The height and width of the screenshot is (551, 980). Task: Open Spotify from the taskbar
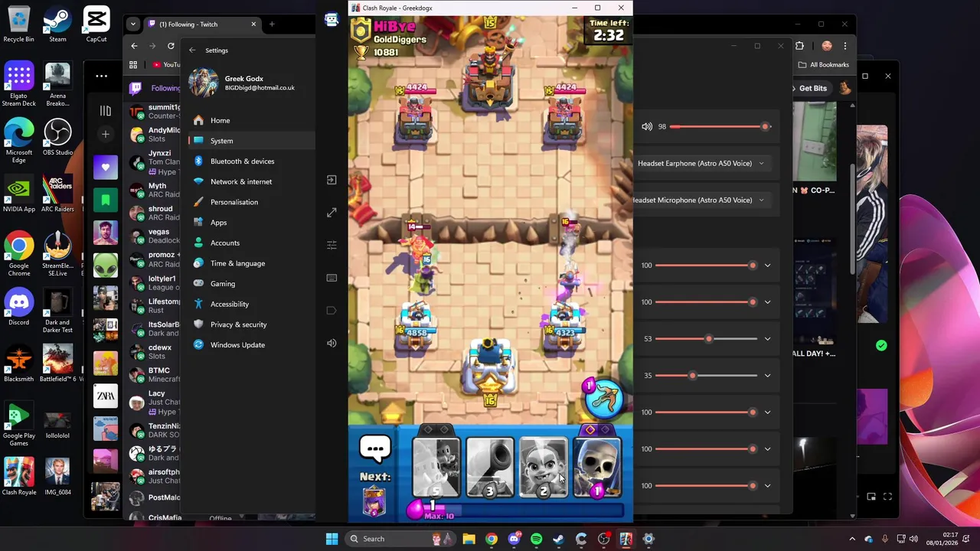[x=536, y=539]
